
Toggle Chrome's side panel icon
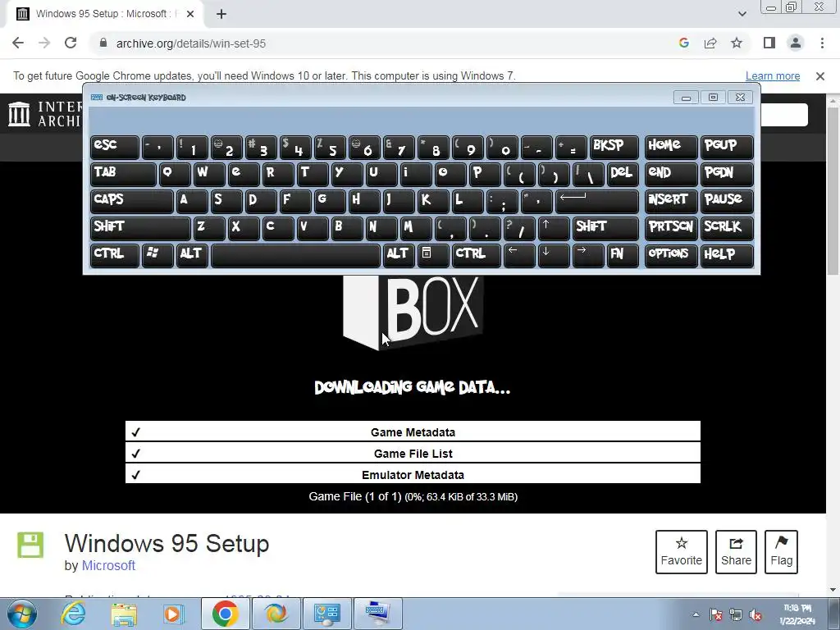point(769,43)
